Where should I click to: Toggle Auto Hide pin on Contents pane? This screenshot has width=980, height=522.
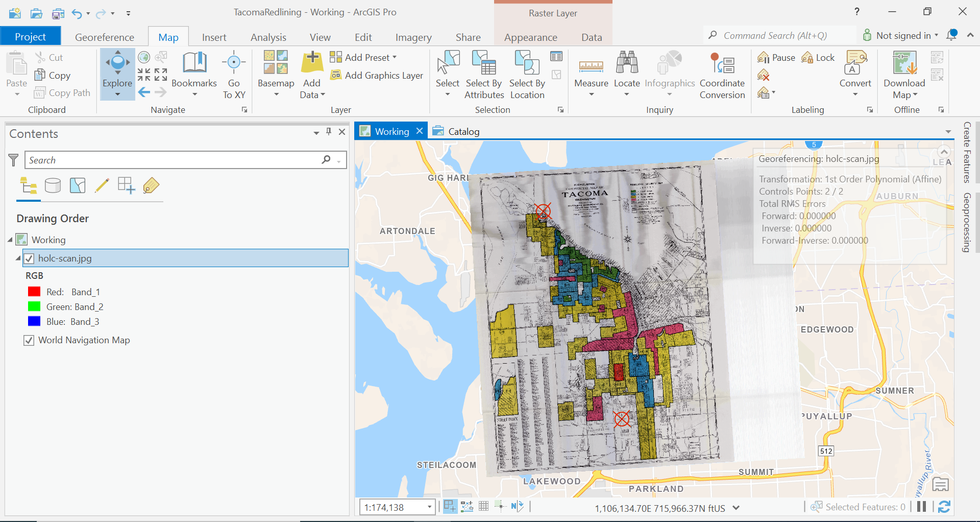[329, 132]
